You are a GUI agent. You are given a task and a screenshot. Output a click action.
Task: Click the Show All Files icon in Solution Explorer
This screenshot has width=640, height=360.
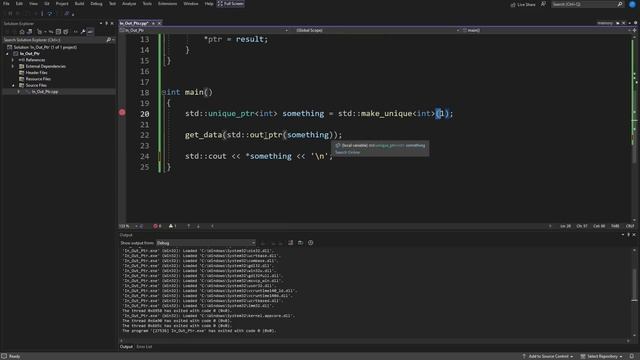(x=66, y=32)
